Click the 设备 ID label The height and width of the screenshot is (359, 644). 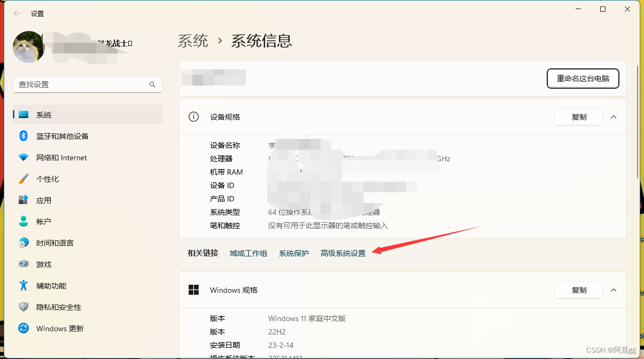222,185
